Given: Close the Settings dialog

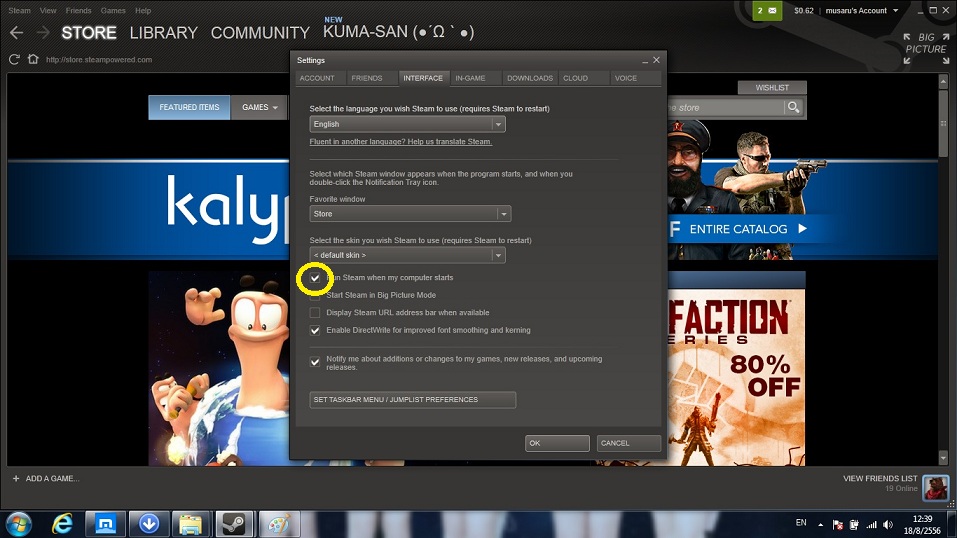Looking at the screenshot, I should click(x=657, y=60).
